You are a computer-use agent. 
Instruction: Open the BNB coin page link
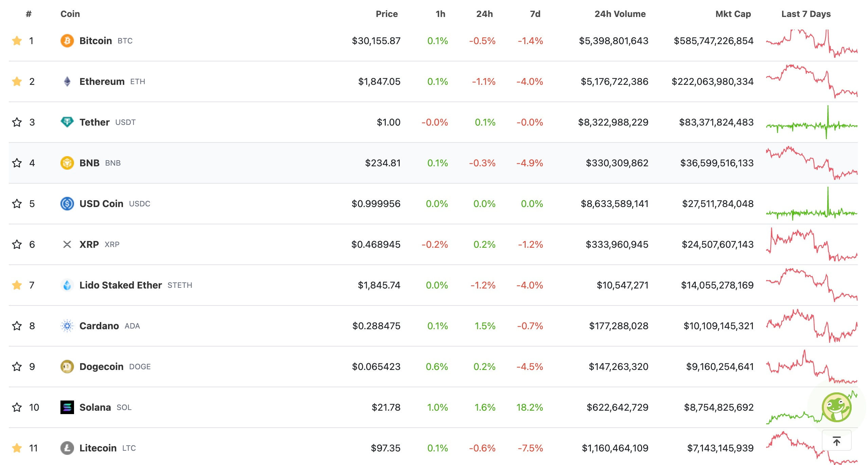[x=89, y=163]
